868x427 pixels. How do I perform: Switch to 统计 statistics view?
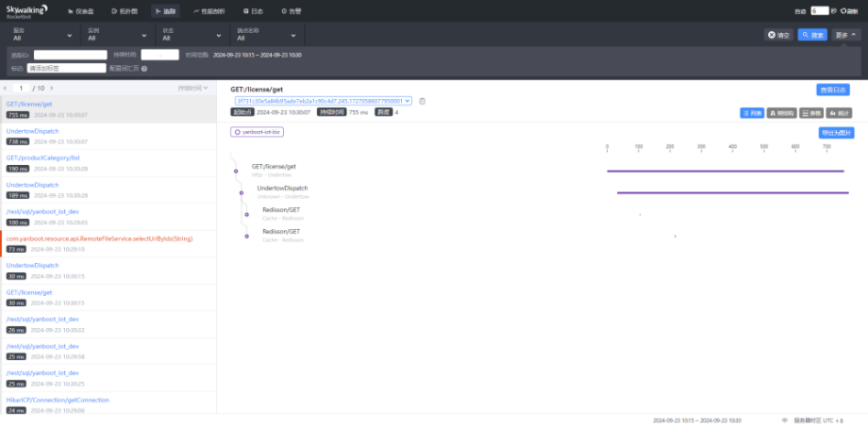839,113
